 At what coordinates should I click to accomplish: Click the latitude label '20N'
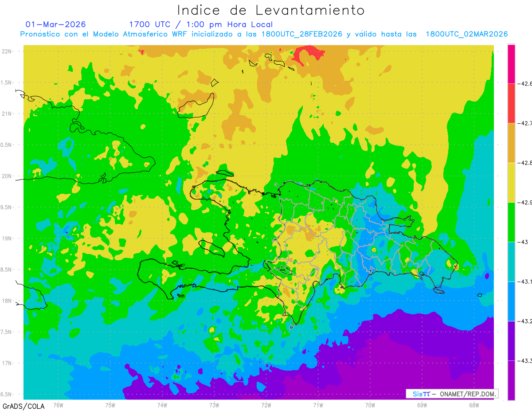7,176
